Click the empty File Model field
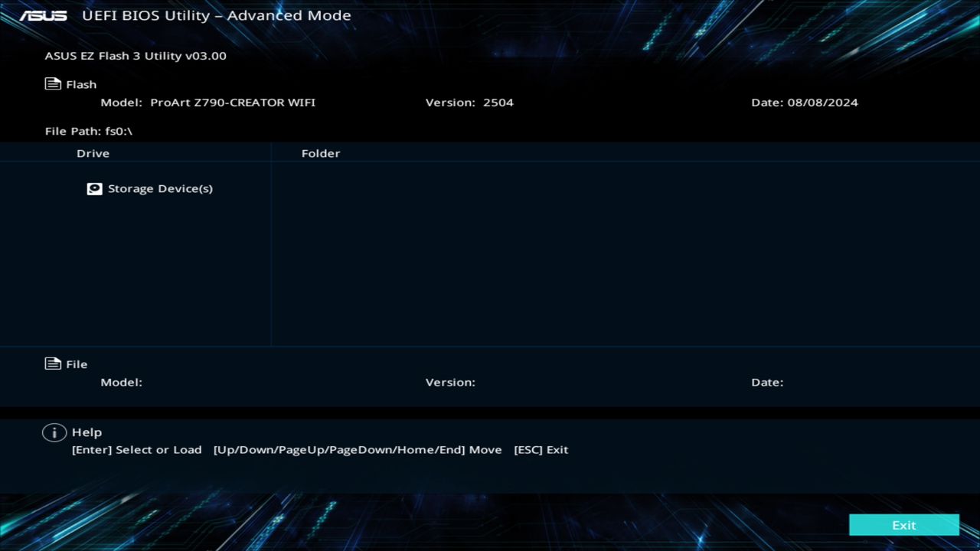980x551 pixels. click(x=191, y=382)
